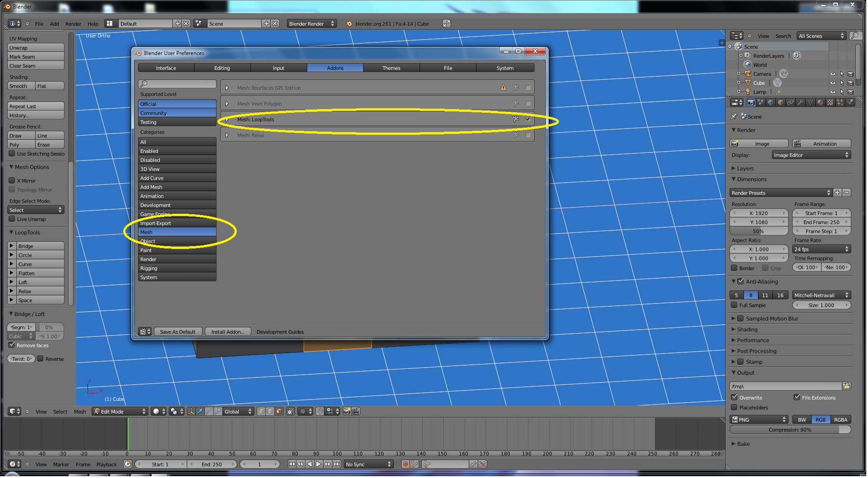Image resolution: width=868 pixels, height=478 pixels.
Task: Open the File menu
Action: pyautogui.click(x=39, y=24)
